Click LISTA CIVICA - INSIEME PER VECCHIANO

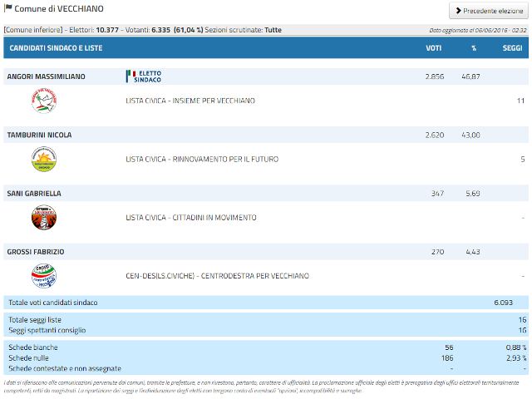point(190,101)
